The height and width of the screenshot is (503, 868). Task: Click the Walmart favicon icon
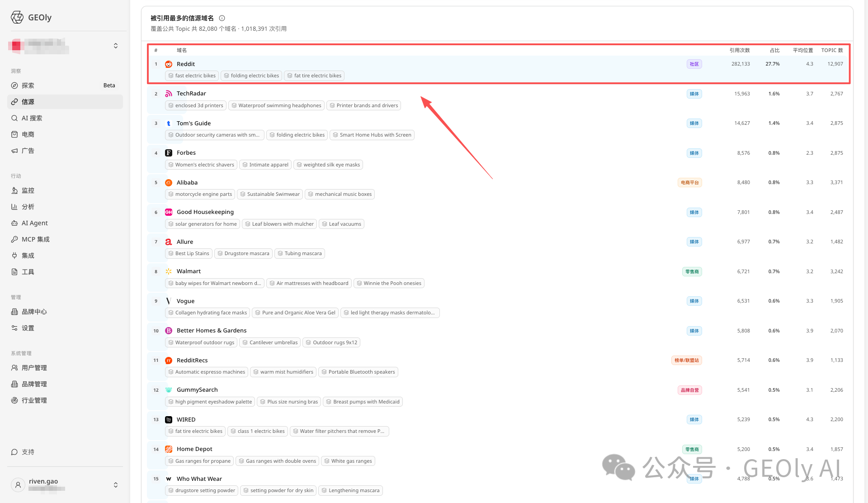169,271
